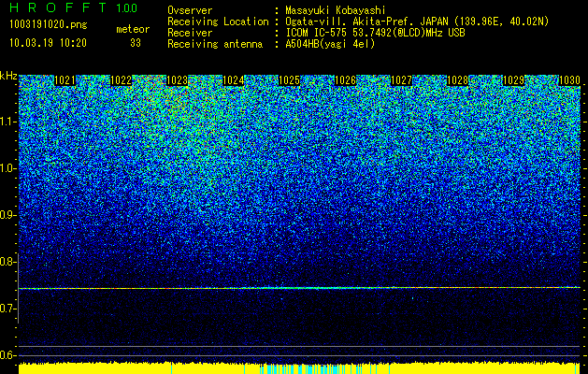Viewport: 588px width, 374px height.
Task: Click the 0.9 frequency axis label
Action: point(6,215)
